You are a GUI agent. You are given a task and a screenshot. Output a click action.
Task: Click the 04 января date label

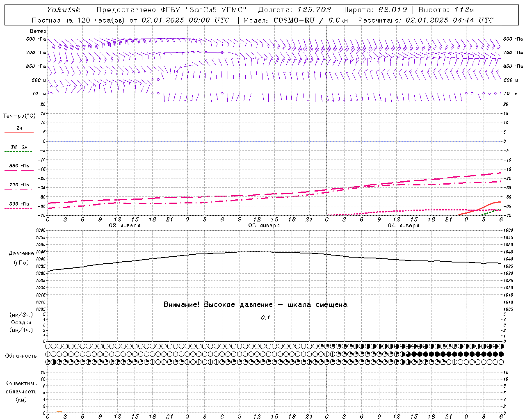pos(403,225)
